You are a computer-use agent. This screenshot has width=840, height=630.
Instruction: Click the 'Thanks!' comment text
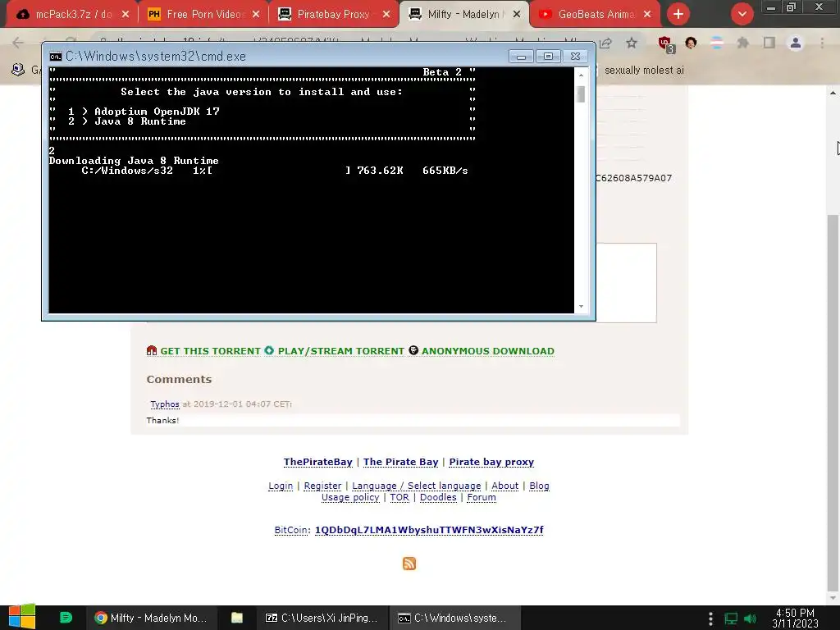tap(162, 421)
